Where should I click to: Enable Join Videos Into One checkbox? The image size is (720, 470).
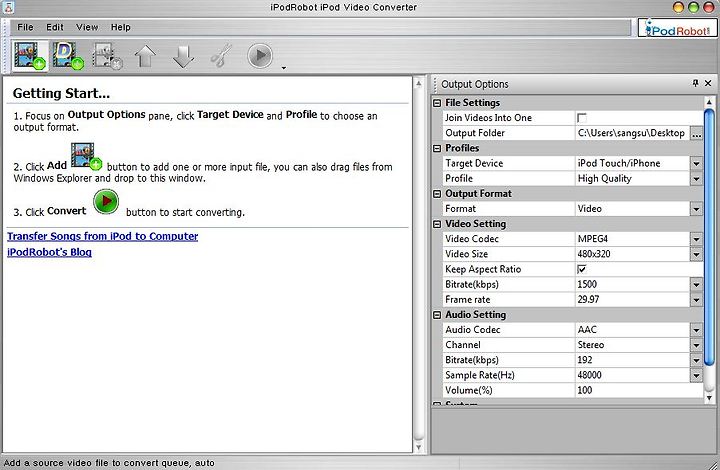pos(582,118)
